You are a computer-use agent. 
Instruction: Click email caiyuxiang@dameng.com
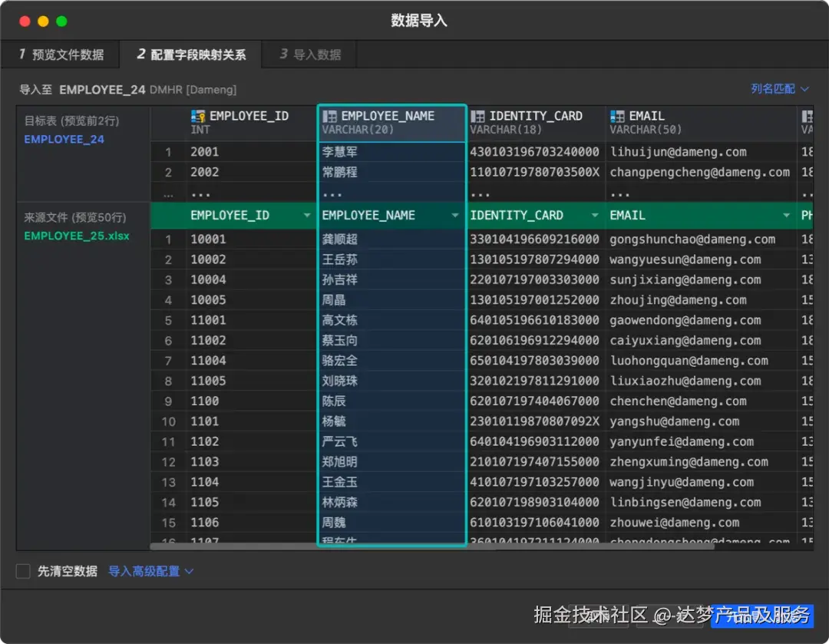[685, 341]
